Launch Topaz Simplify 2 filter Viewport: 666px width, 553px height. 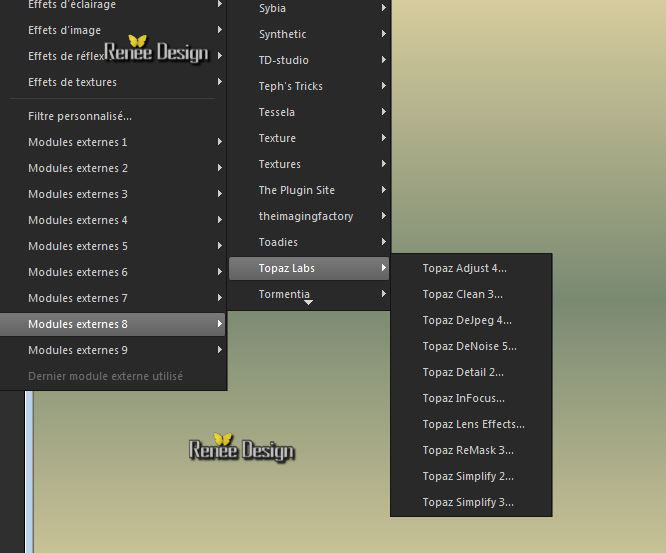tap(471, 476)
